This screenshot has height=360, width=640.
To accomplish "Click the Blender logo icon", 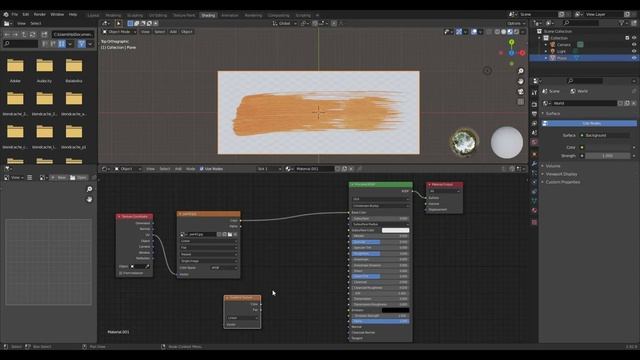I will click(6, 14).
